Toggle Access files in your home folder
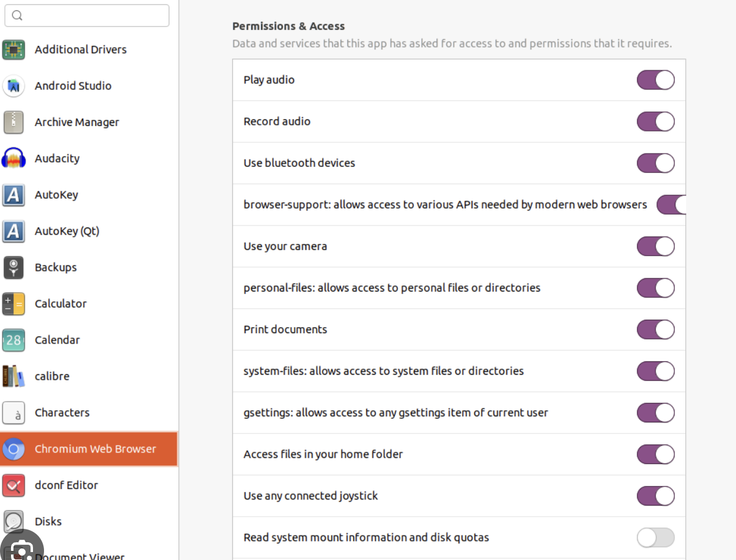The image size is (736, 560). point(655,454)
